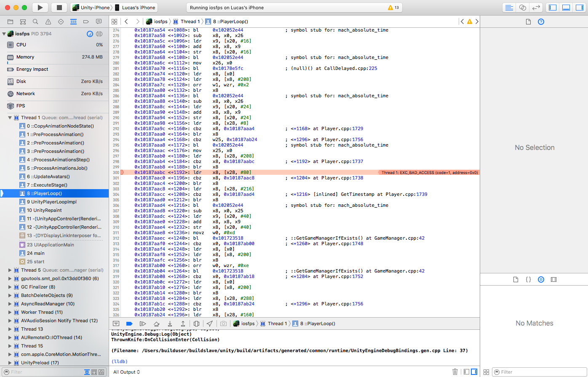Switch to the Assistant editor

(522, 8)
